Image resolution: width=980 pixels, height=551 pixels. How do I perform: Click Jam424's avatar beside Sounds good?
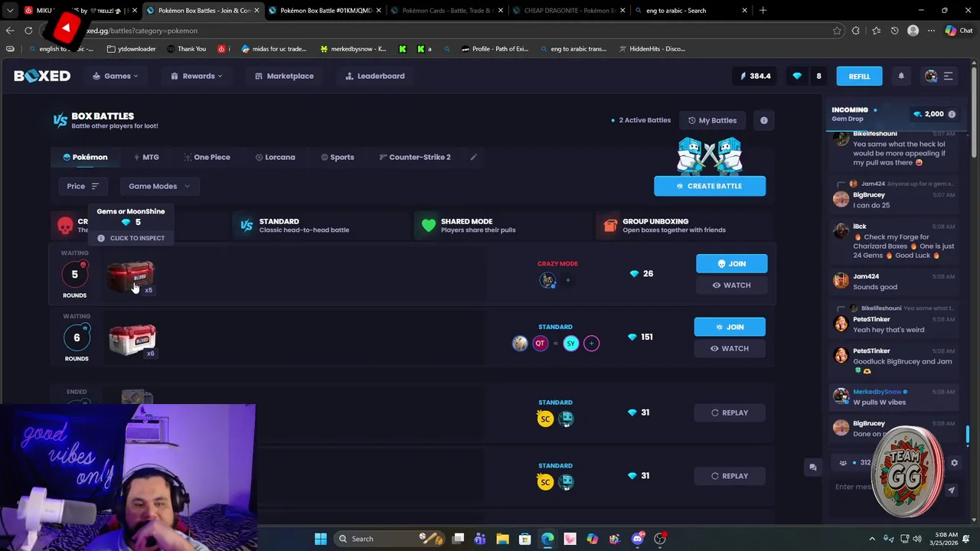(841, 281)
